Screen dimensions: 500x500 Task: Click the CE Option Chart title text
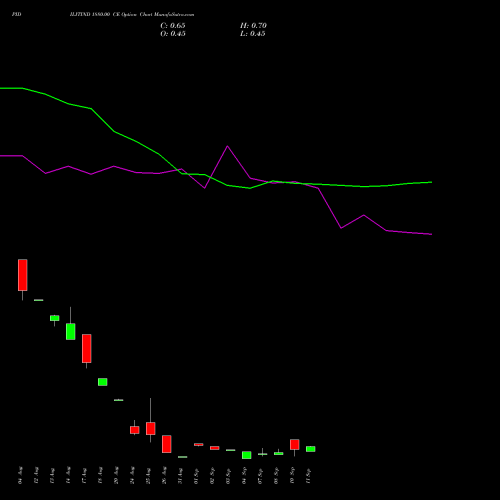tap(132, 15)
